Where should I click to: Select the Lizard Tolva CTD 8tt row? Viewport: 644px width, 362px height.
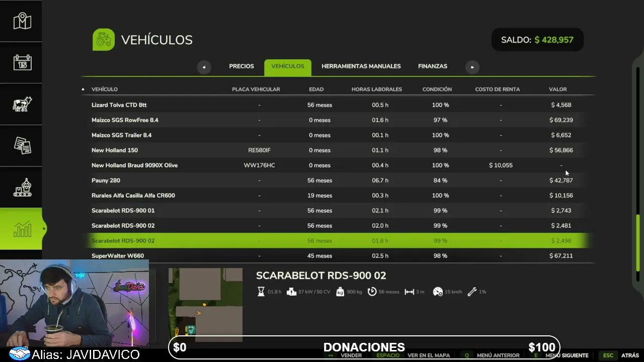pos(338,105)
